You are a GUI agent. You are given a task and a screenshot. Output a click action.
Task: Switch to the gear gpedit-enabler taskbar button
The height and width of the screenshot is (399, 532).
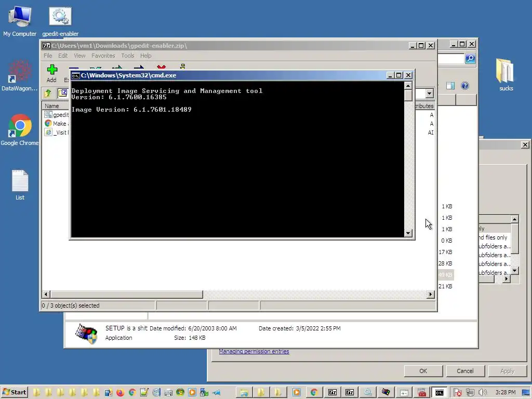click(368, 393)
